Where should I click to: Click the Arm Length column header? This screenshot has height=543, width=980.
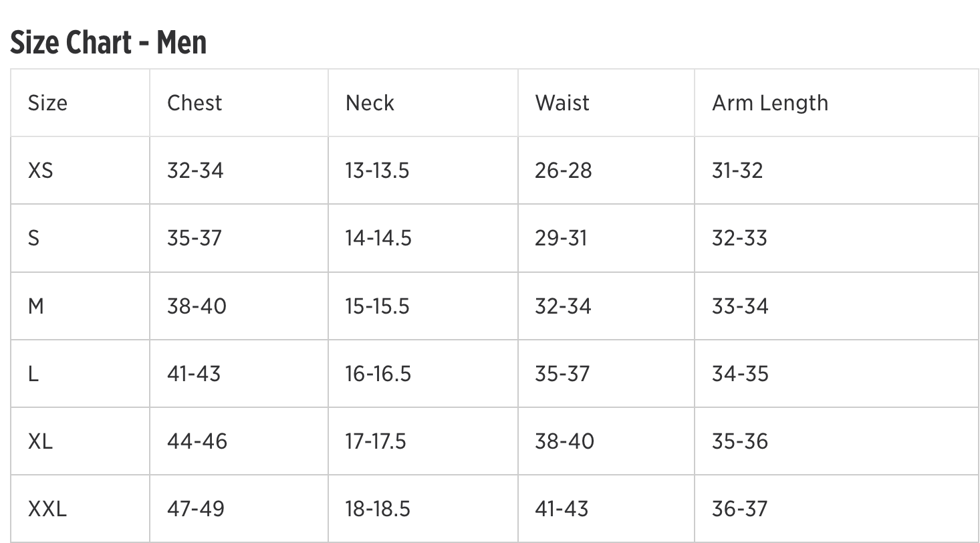coord(770,103)
